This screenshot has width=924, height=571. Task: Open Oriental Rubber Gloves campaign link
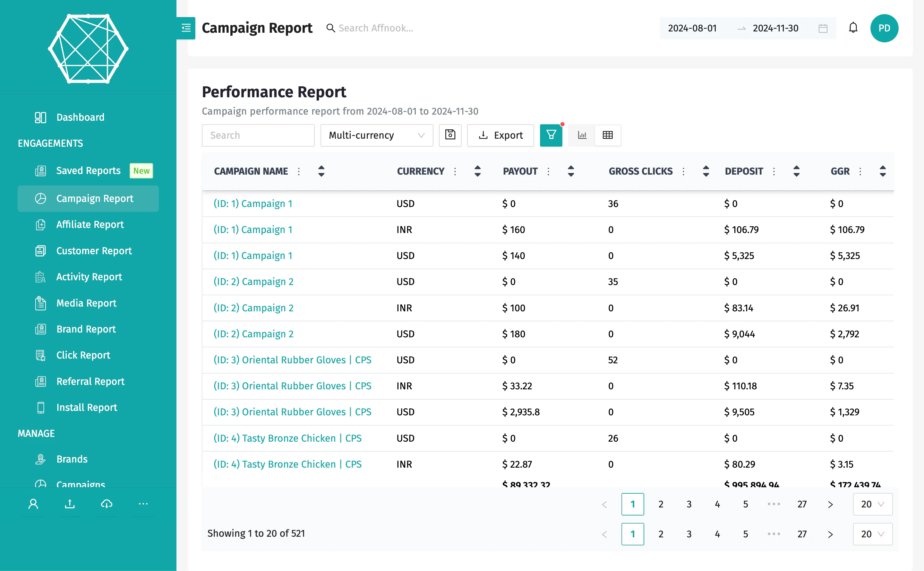[x=292, y=359]
